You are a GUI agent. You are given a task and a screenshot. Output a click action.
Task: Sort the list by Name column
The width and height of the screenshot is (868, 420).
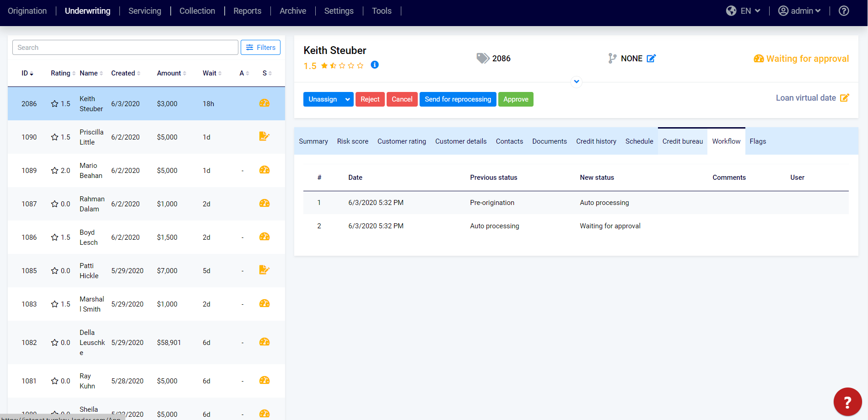(91, 73)
